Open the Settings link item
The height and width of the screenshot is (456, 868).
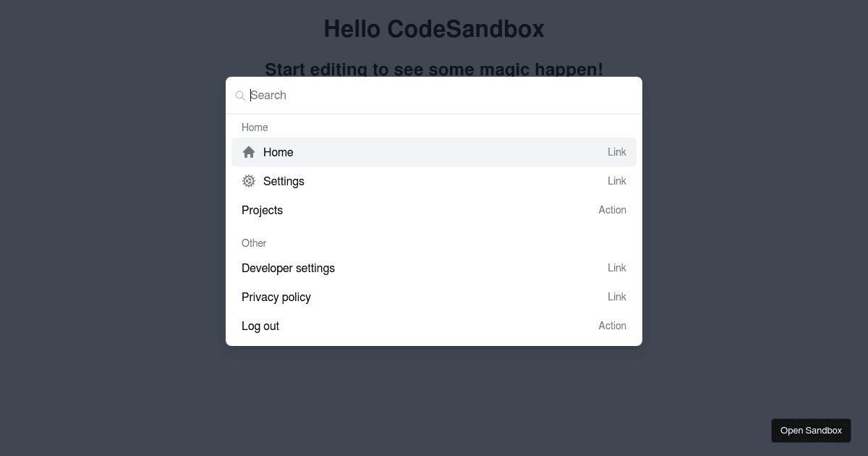[x=284, y=181]
